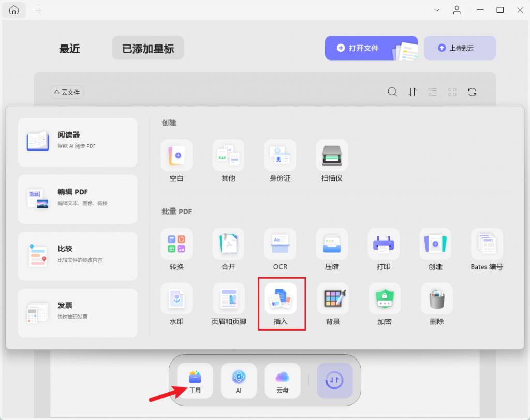Open the sort order options
The image size is (530, 420).
coord(413,92)
